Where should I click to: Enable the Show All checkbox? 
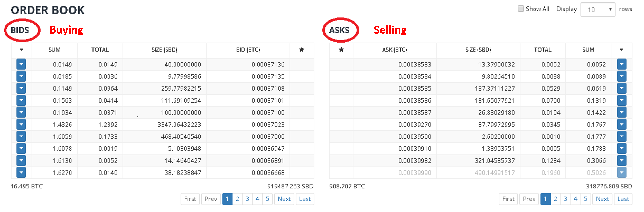(521, 9)
